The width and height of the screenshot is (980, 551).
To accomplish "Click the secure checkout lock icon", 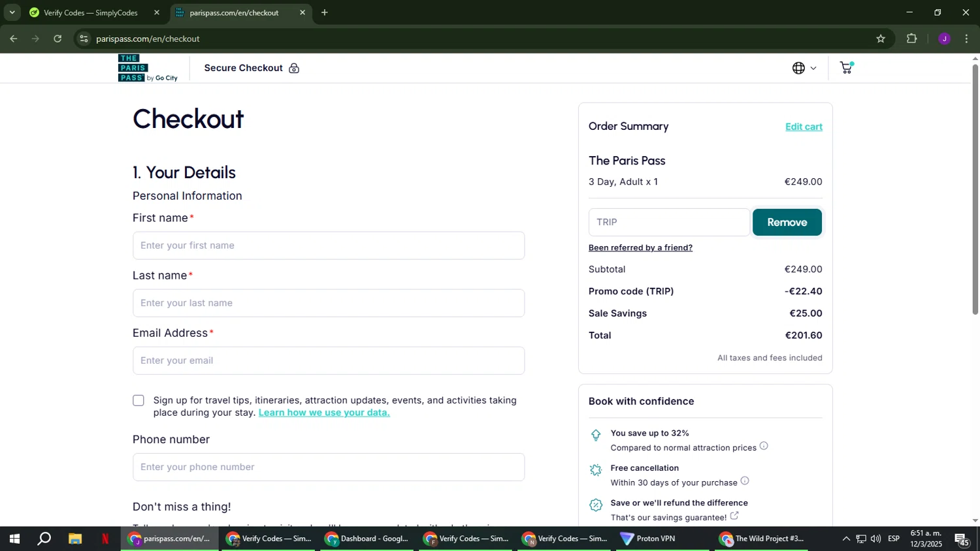I will pos(294,68).
